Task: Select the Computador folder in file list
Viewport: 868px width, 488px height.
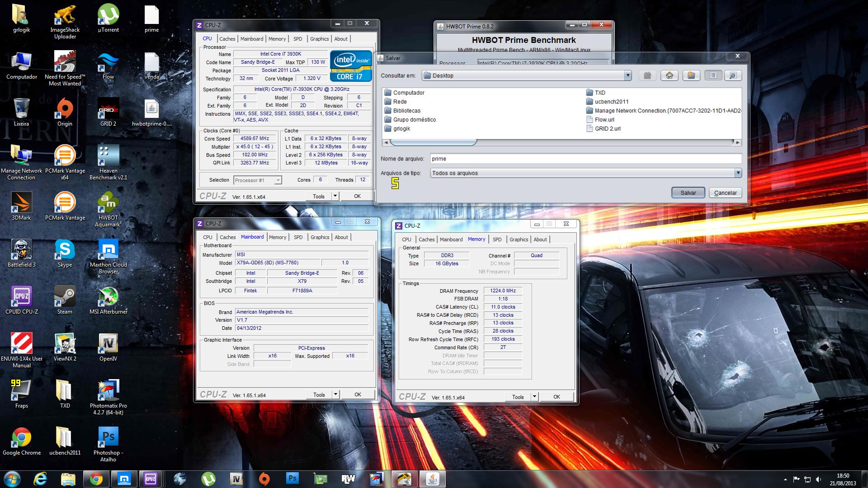Action: pos(404,93)
